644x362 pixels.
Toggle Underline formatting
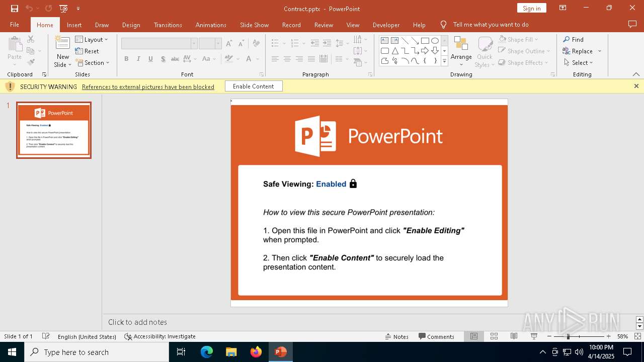point(150,59)
